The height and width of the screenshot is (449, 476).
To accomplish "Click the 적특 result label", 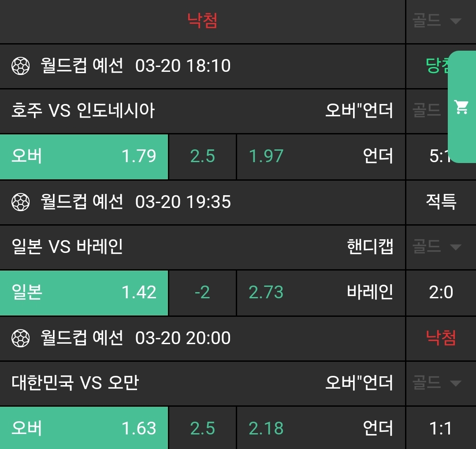I will [441, 202].
